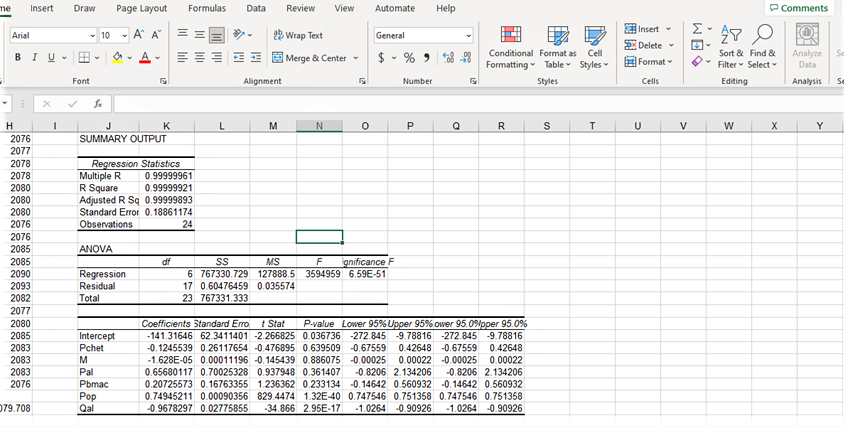Apply Comma Style
Screen dimensions: 844x429
426,58
